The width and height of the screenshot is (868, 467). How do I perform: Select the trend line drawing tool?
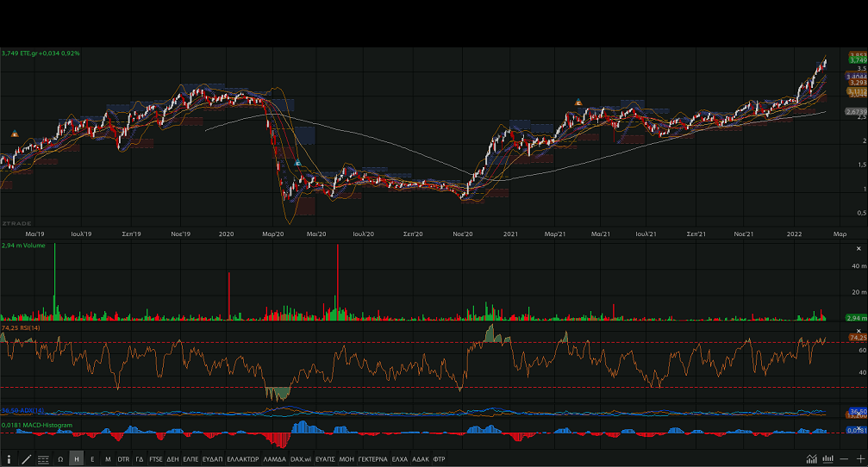coord(26,459)
